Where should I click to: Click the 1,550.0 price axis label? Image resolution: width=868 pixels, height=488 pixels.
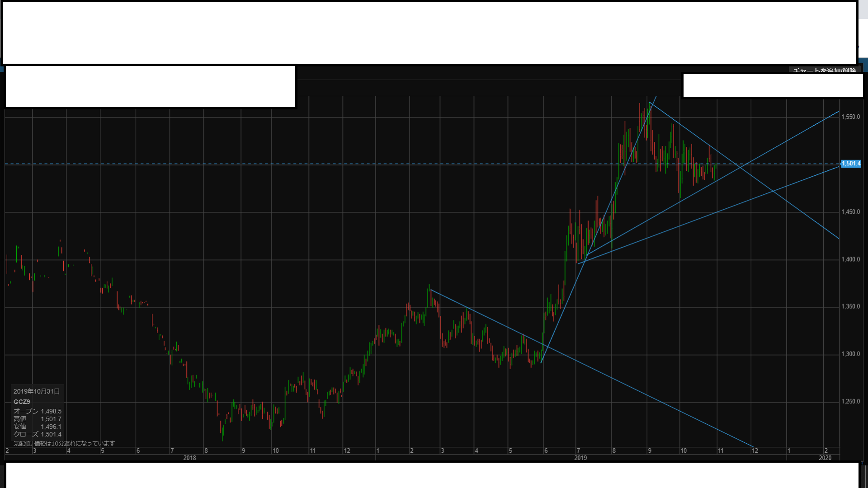[x=850, y=117]
